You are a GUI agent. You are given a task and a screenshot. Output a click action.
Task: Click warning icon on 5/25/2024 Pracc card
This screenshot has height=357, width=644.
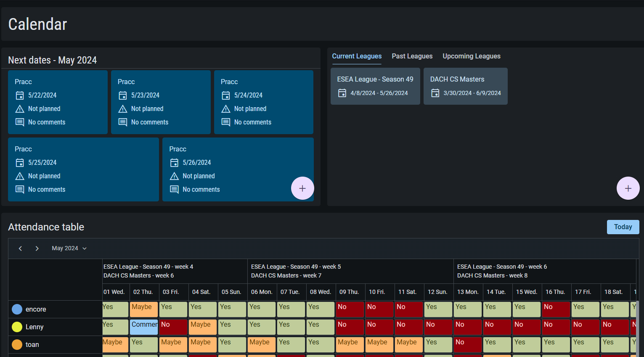pyautogui.click(x=20, y=176)
